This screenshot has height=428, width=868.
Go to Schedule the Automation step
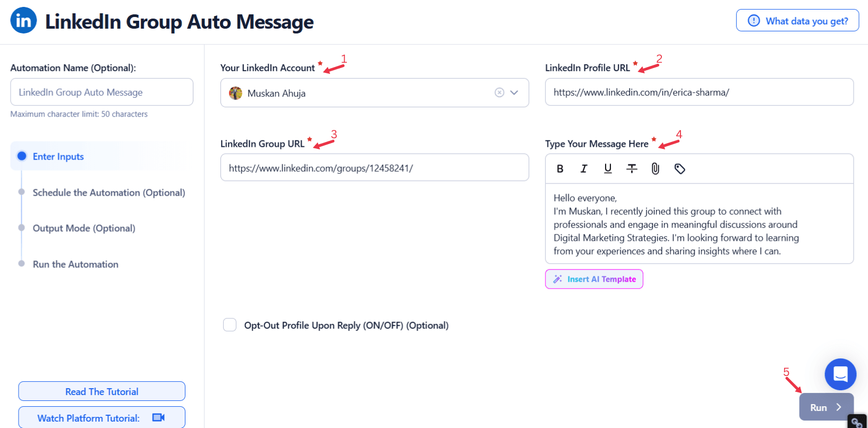[x=109, y=192]
